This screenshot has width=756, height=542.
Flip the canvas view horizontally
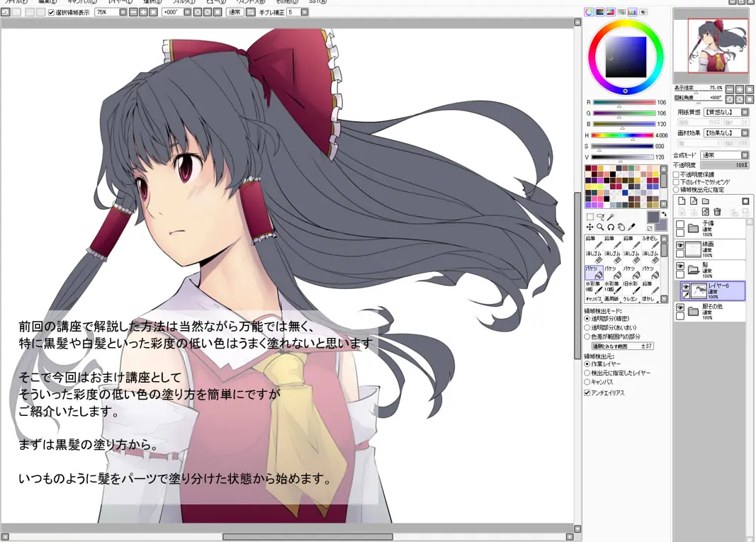(x=250, y=12)
